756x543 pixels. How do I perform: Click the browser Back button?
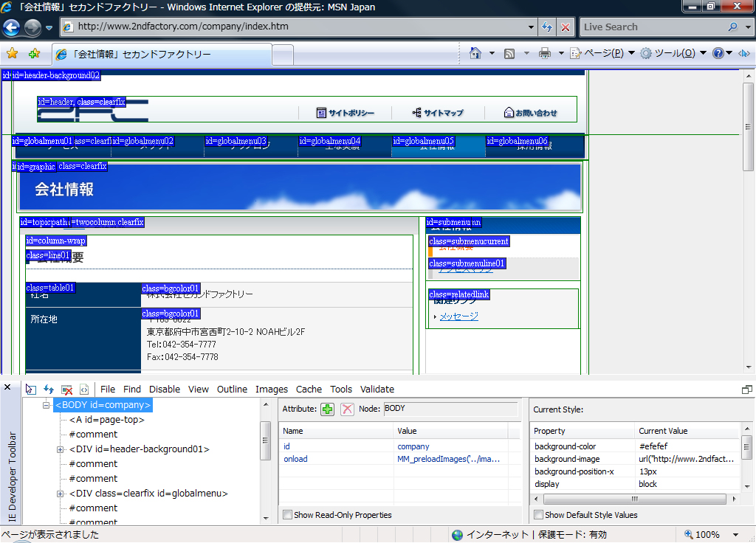(x=11, y=27)
